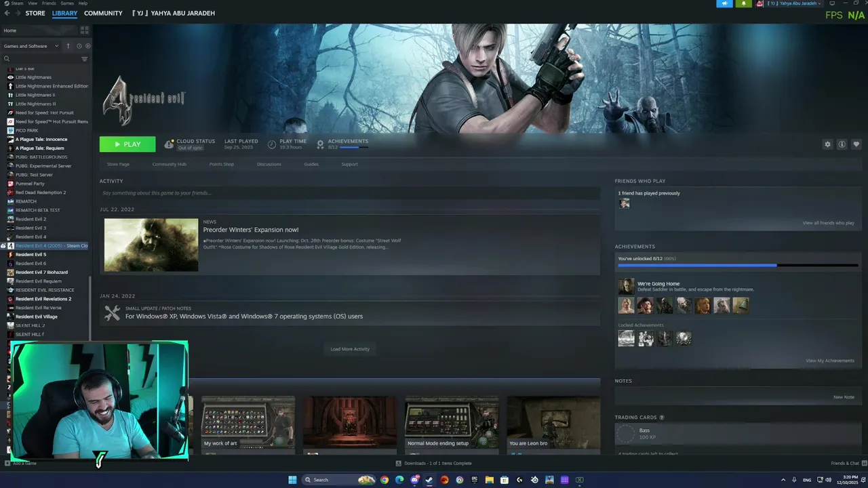The height and width of the screenshot is (488, 868).
Task: Open the Support link
Action: click(349, 164)
